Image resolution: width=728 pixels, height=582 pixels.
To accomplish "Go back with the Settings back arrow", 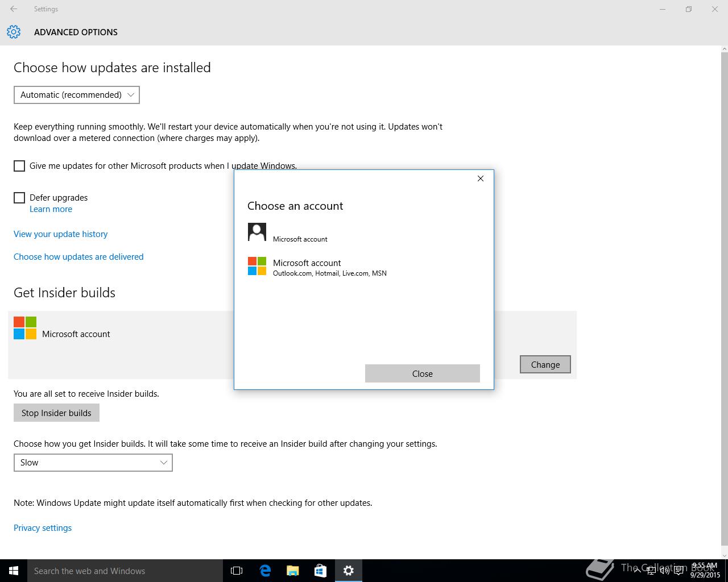I will [14, 9].
